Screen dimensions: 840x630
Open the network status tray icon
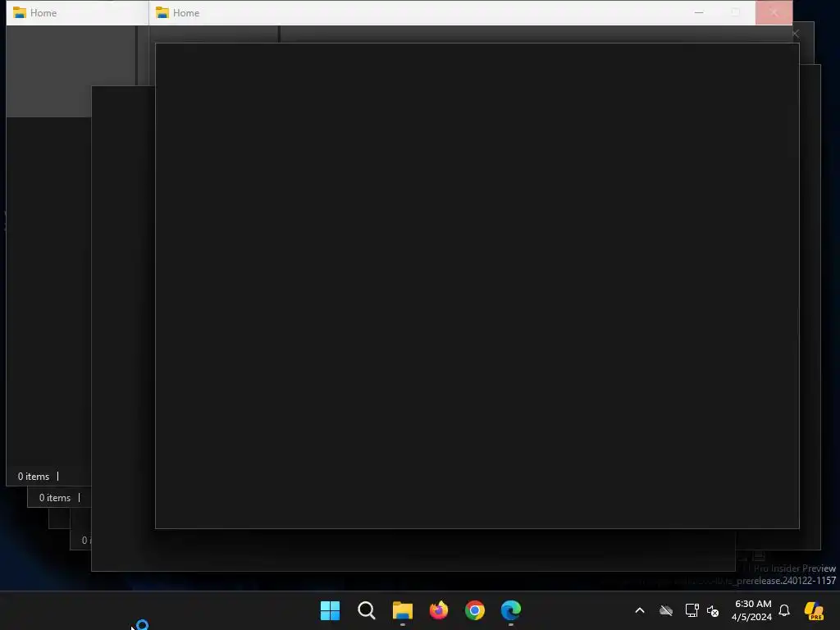click(x=692, y=610)
